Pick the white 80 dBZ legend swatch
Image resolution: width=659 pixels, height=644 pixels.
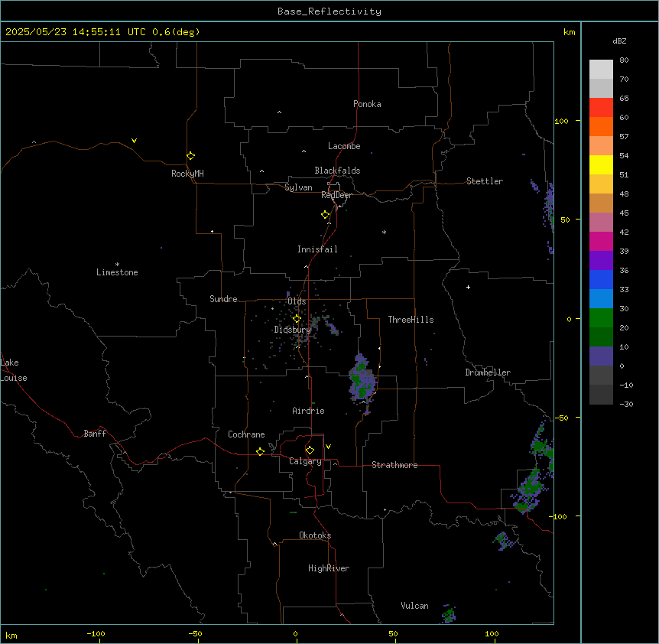click(601, 70)
